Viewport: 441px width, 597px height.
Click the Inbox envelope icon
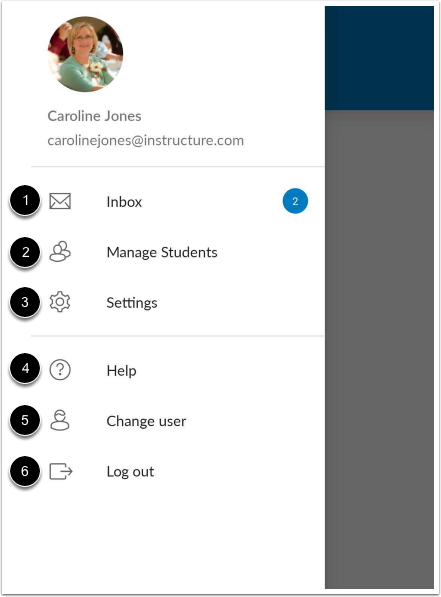(60, 201)
